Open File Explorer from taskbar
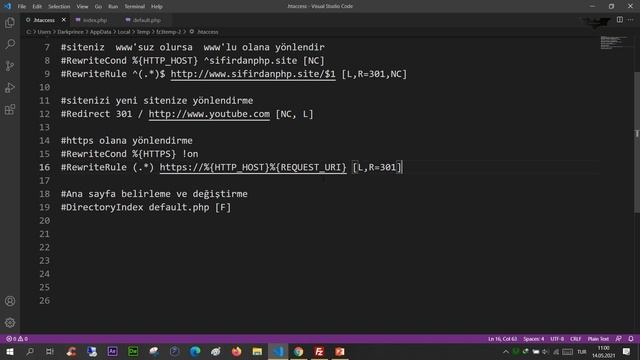Screen dimensions: 640x360 [x=257, y=351]
